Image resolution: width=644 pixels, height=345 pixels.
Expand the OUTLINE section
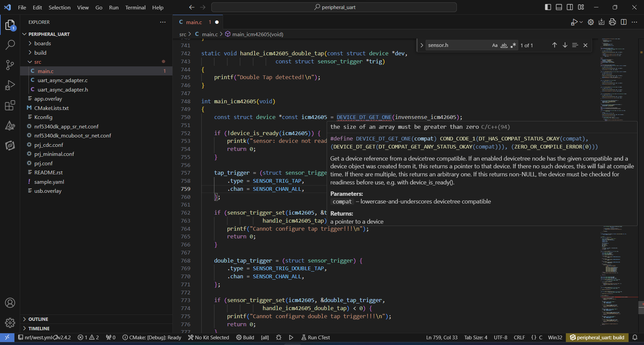click(38, 319)
